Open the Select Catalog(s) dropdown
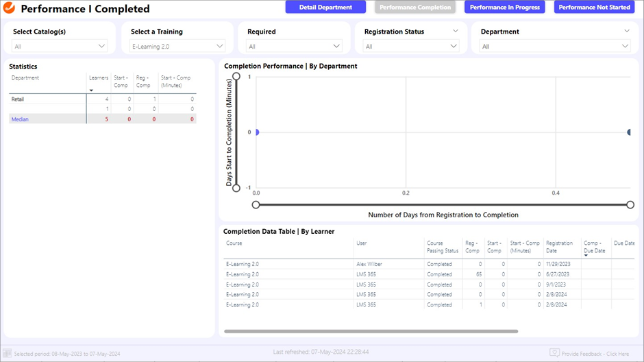This screenshot has height=362, width=644. (x=60, y=47)
